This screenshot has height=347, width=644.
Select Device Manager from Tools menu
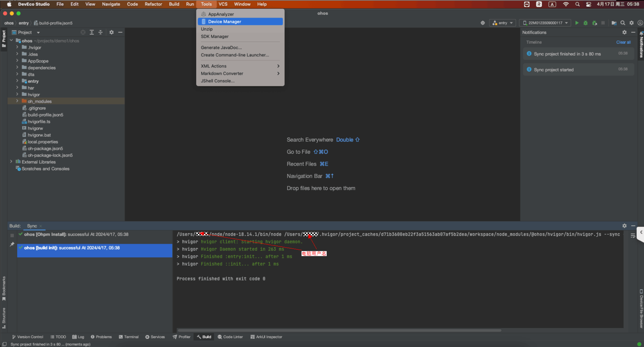[x=240, y=22]
